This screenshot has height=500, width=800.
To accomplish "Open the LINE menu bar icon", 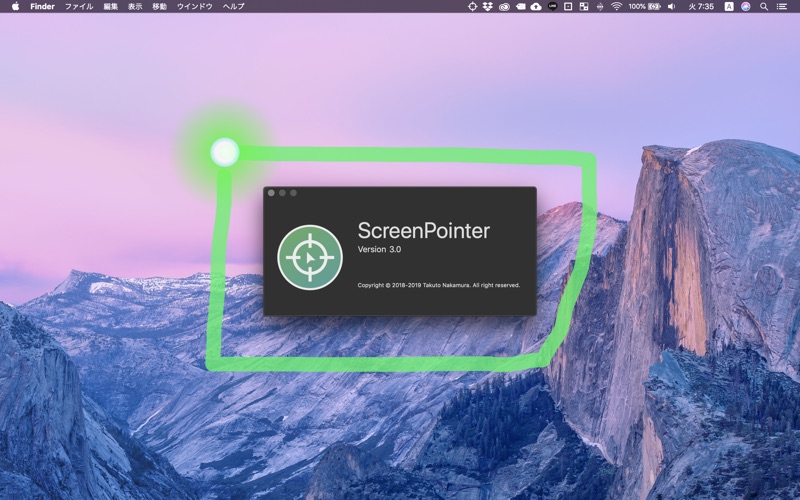I will coord(553,6).
